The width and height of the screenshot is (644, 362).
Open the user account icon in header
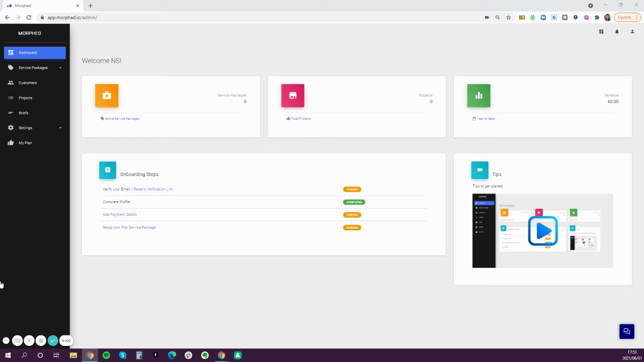(632, 32)
